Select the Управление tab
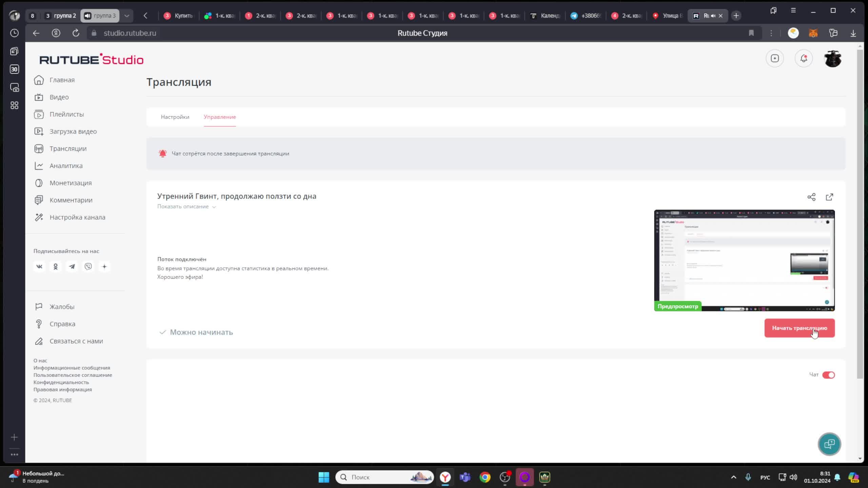Screen dimensions: 868x488 pyautogui.click(x=220, y=117)
